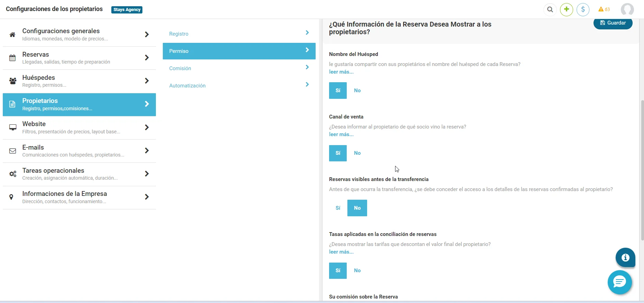Screen dimensions: 644x303
Task: Select the Permiso submenu item
Action: 239,51
